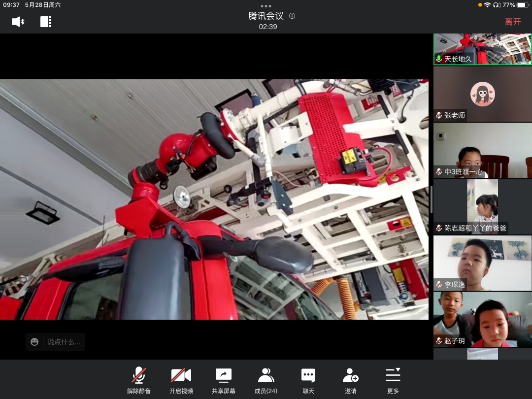
Task: Select 李琛逸's video tile
Action: (x=482, y=263)
